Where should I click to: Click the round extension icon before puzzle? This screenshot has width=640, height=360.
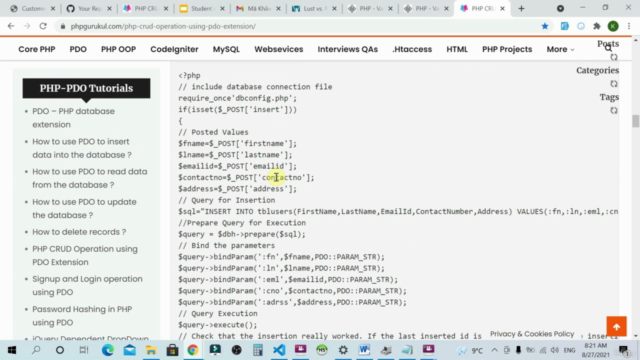(x=581, y=26)
